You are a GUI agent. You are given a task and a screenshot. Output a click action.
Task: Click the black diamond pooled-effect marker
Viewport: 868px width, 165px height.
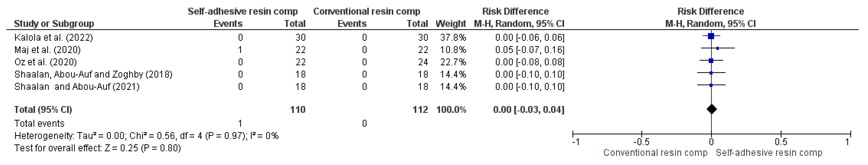pyautogui.click(x=711, y=109)
